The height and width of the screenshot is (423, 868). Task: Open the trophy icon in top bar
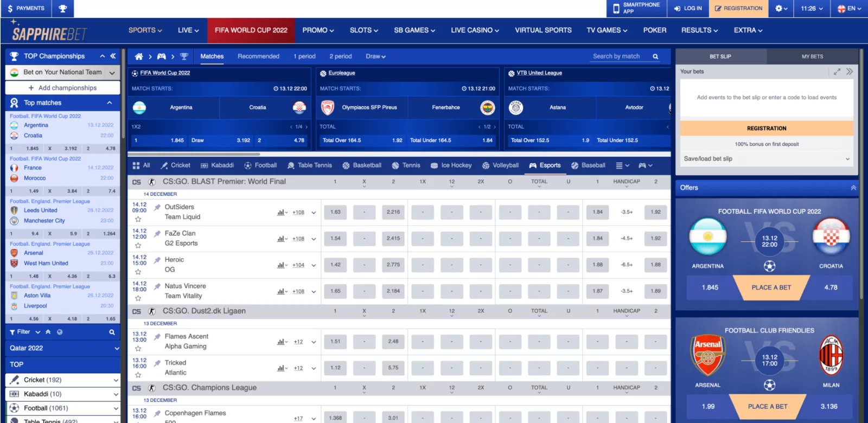pos(62,8)
